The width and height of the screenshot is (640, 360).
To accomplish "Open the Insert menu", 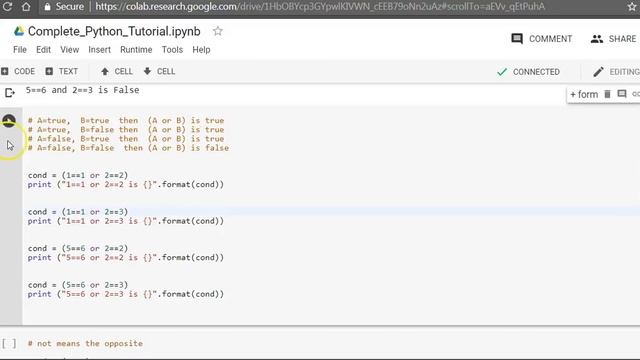I will (x=100, y=50).
